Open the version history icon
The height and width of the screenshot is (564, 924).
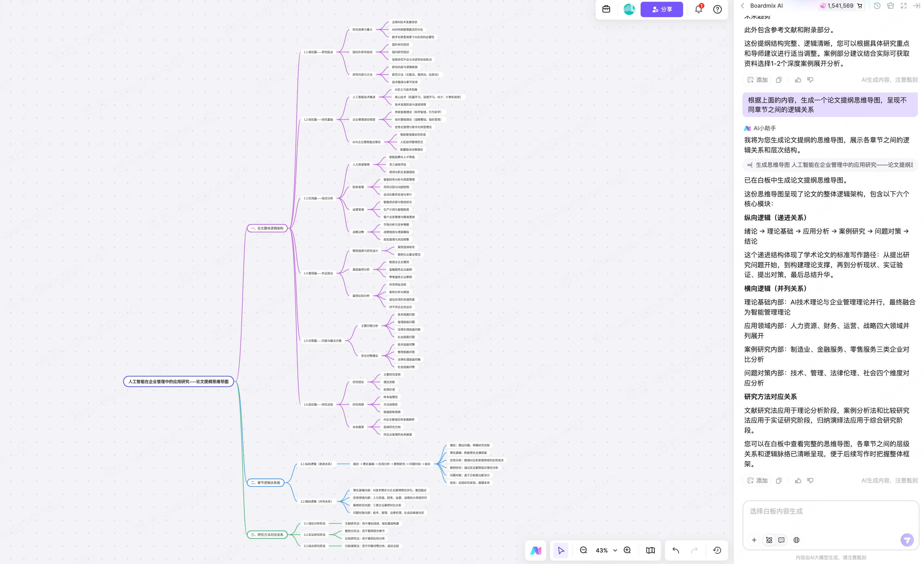pos(717,550)
